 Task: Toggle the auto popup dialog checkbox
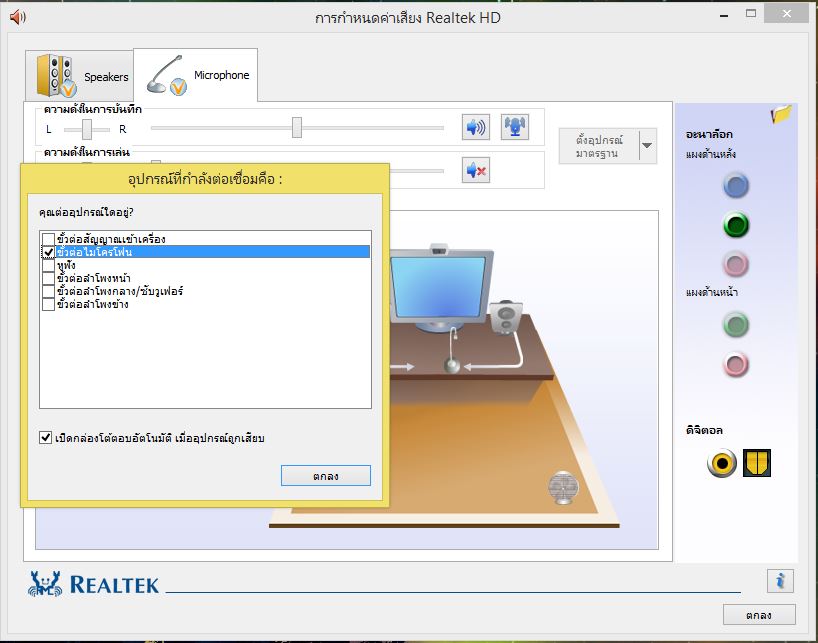[46, 438]
